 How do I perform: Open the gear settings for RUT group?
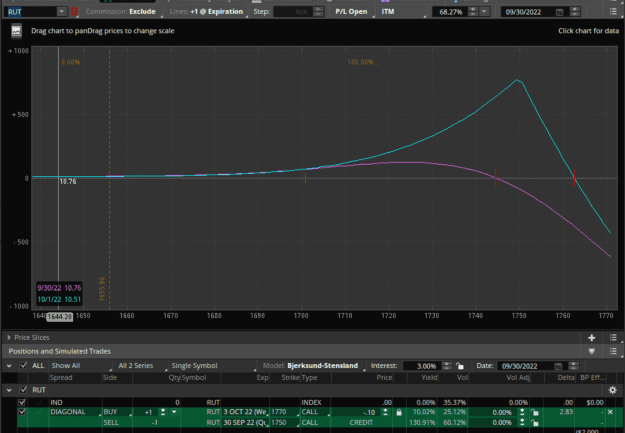(612, 390)
